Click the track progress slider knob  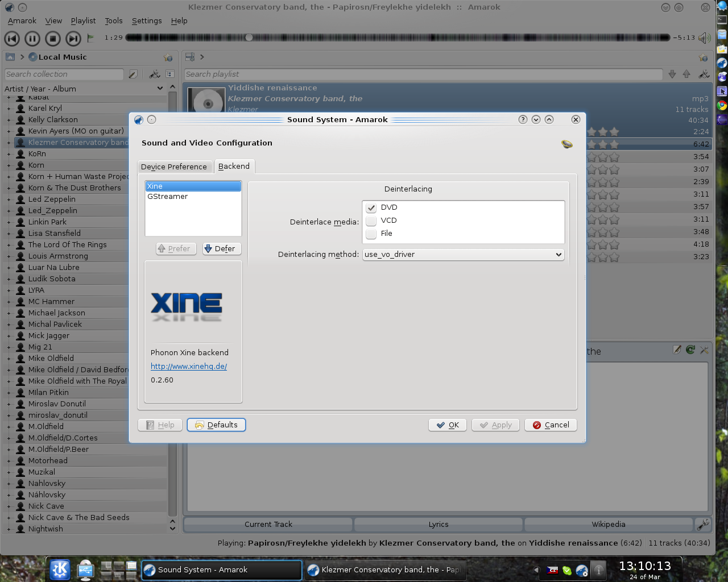[x=249, y=38]
